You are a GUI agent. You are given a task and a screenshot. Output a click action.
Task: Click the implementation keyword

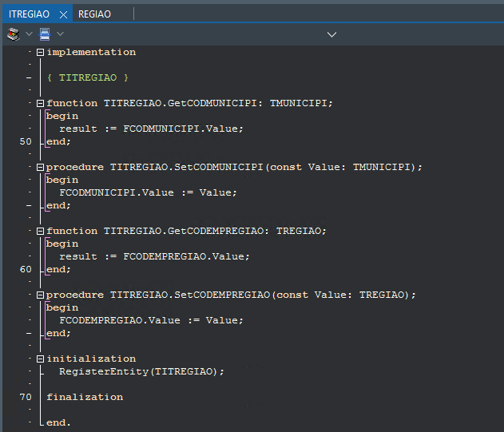point(91,52)
